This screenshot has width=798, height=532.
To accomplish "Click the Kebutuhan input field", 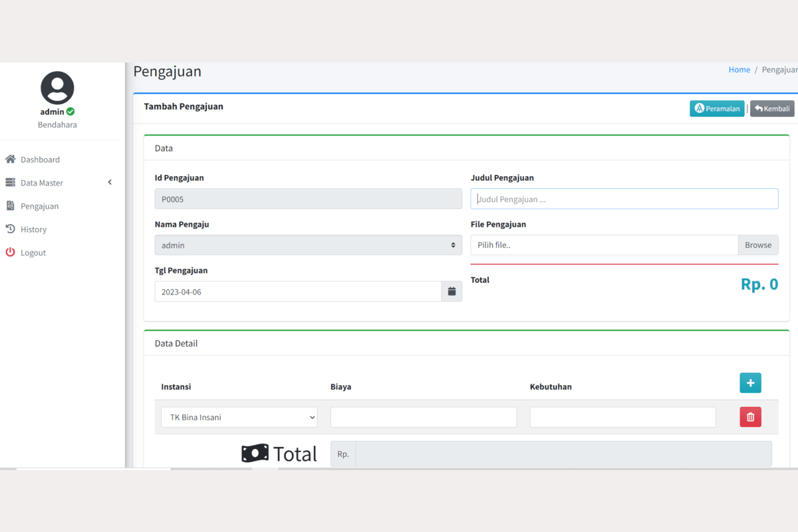I will point(622,417).
